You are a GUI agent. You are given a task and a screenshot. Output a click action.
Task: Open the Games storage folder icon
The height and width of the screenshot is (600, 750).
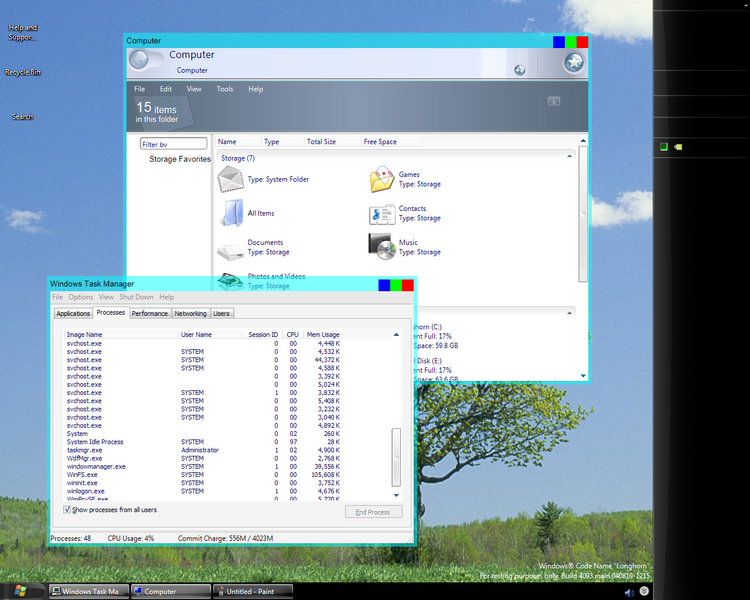[x=382, y=180]
